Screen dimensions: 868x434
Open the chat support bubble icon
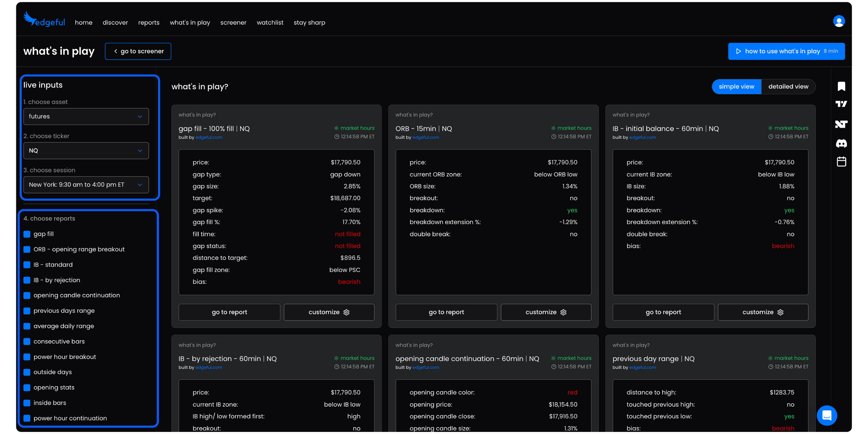click(x=827, y=415)
